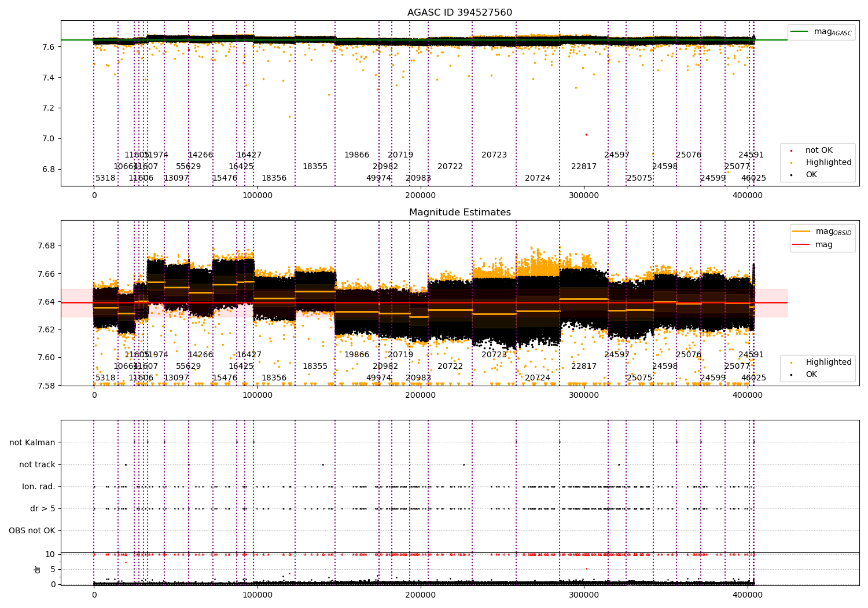Viewport: 868px width, 608px height.
Task: Click the 100000 x tick under the top plot
Action: point(257,195)
